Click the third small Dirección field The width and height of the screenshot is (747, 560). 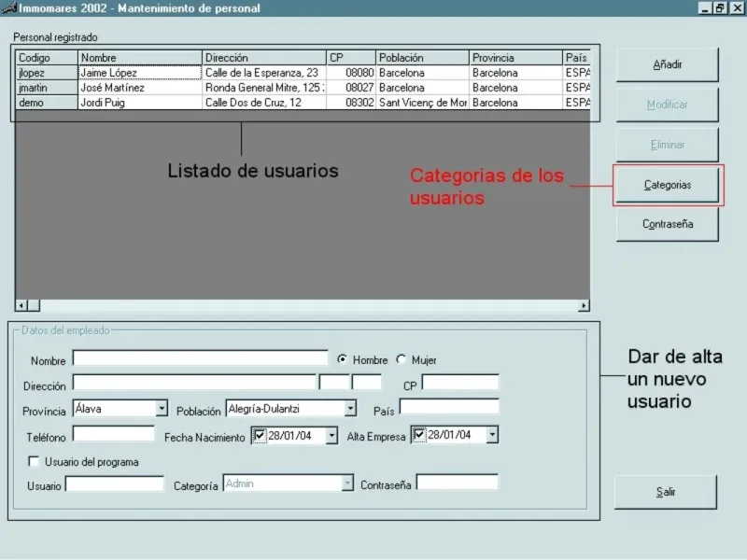tap(366, 383)
